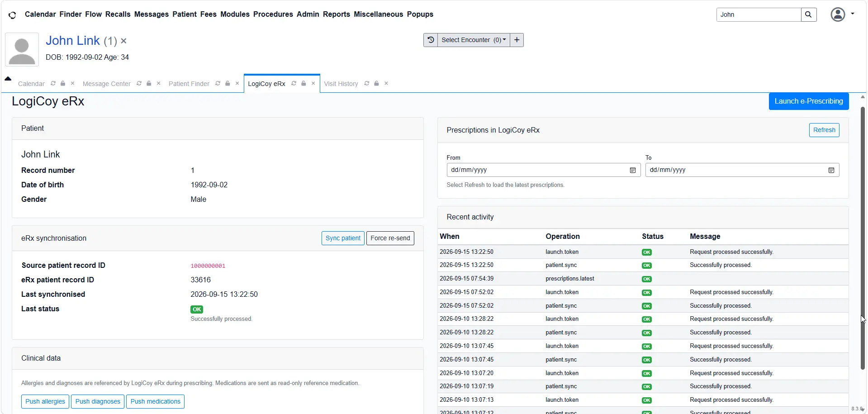Switch to the Visit History tab
The image size is (868, 414).
341,84
